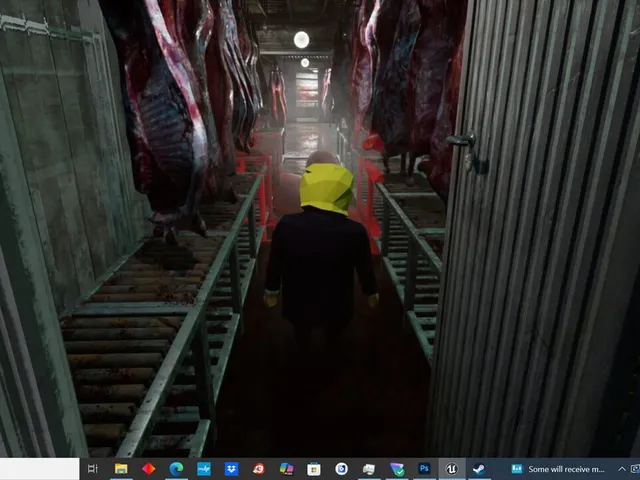
Task: Open File Explorer from the taskbar
Action: point(121,469)
